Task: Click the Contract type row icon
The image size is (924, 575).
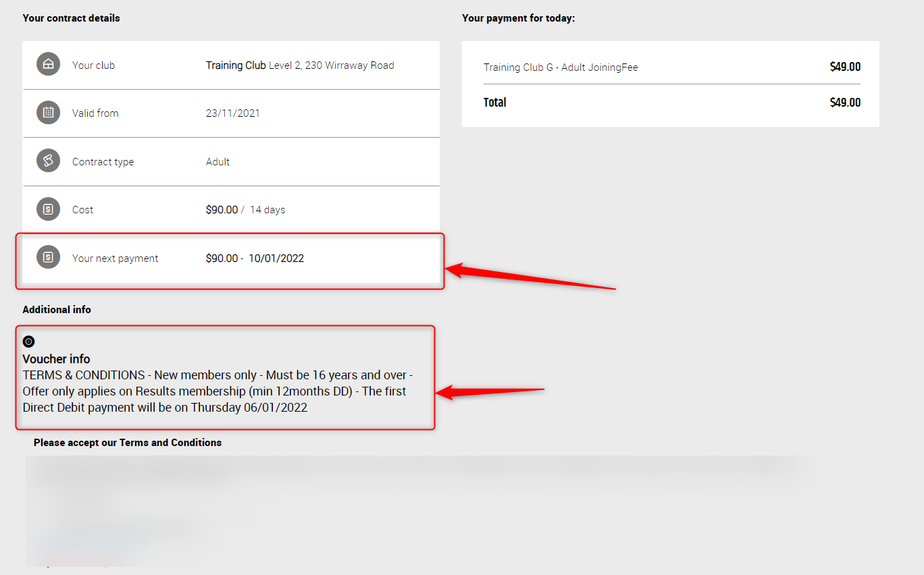Action: pos(48,161)
